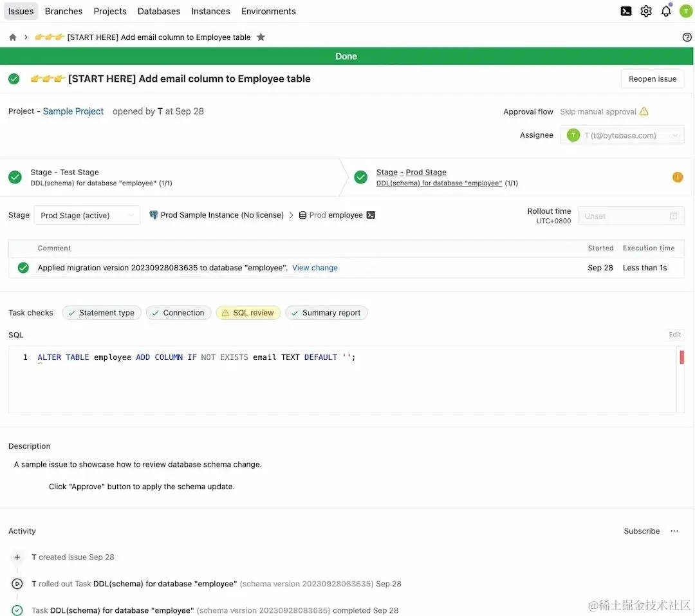Click the rolled out play icon in Activity
695x616 pixels.
click(17, 584)
